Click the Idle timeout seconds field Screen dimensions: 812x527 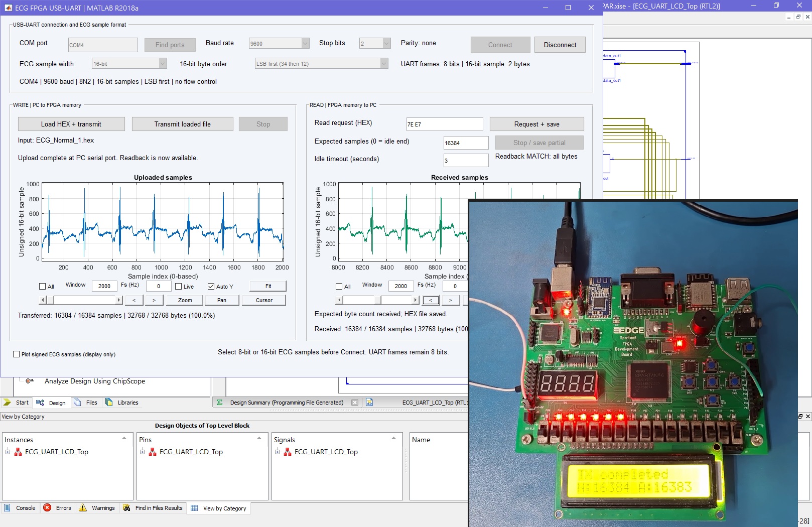tap(466, 160)
